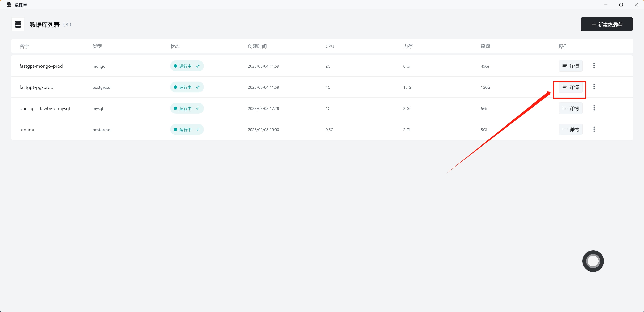
Task: Click running status badge of mysql row
Action: (185, 108)
